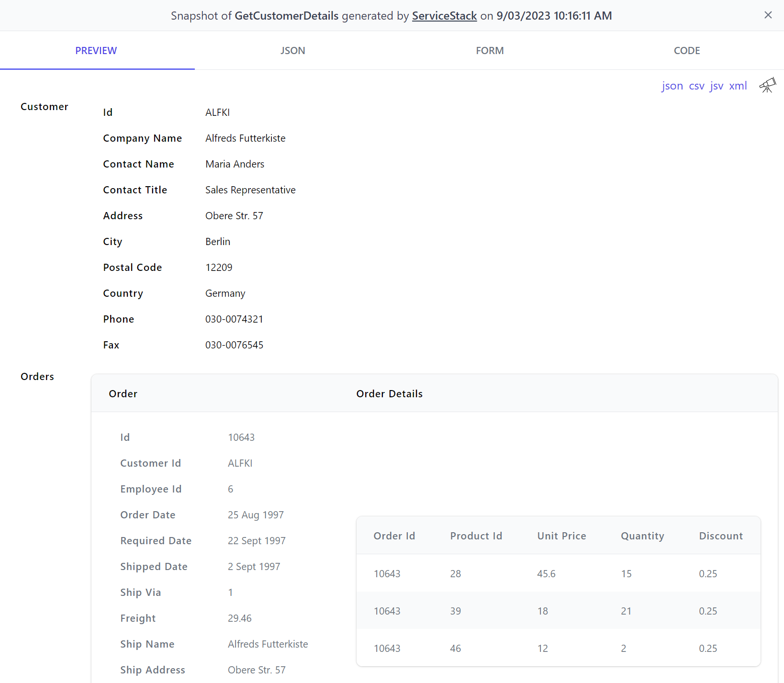
Task: Click the Order Details column header
Action: [390, 394]
